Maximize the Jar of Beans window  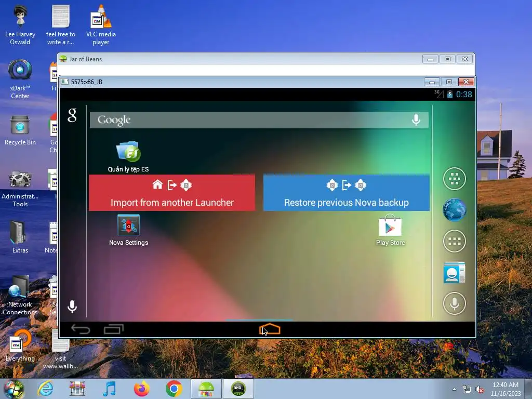click(447, 59)
